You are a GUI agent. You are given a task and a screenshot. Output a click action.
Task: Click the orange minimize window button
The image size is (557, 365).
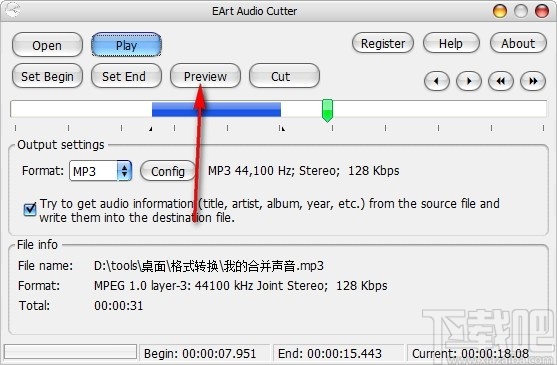coord(500,11)
